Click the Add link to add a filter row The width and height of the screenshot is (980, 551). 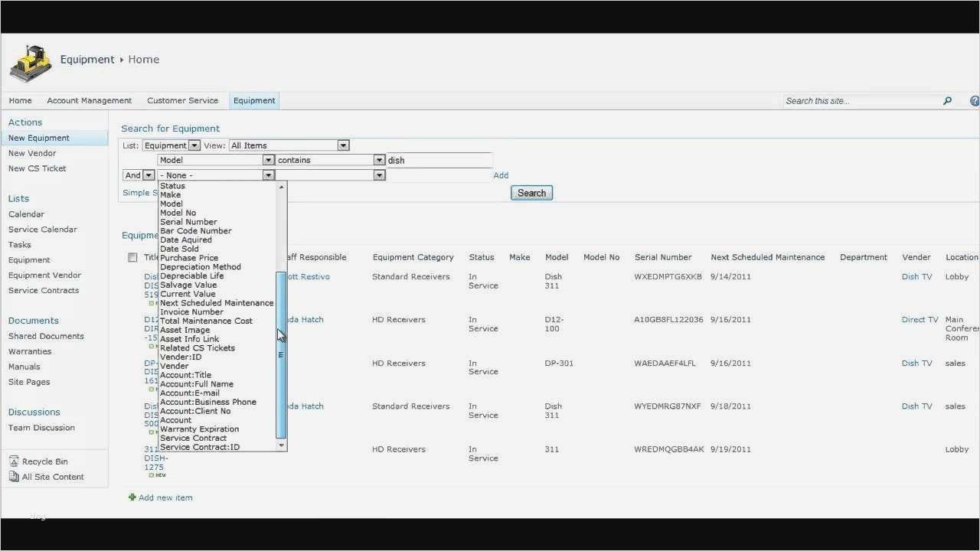click(501, 175)
